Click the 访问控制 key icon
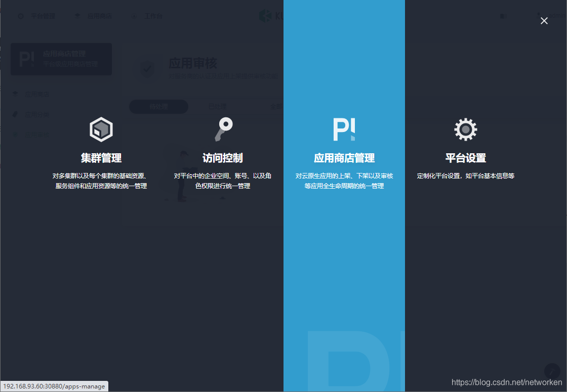 (223, 129)
